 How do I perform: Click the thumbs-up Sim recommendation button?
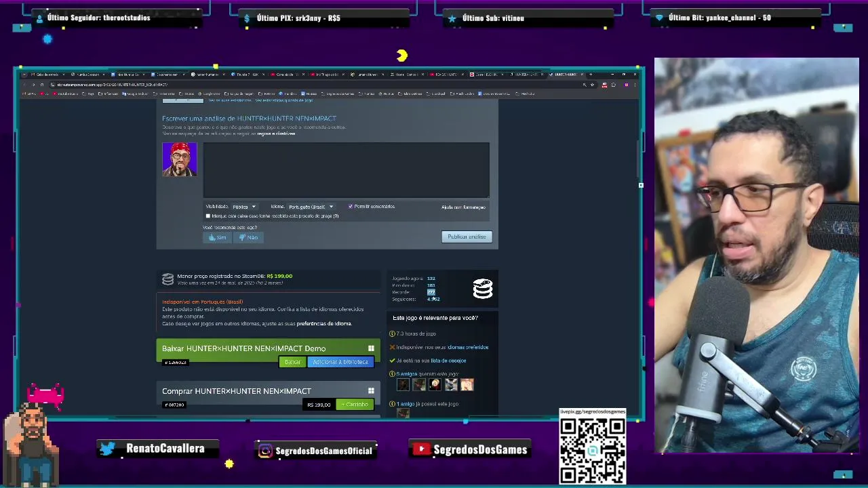[x=217, y=237]
